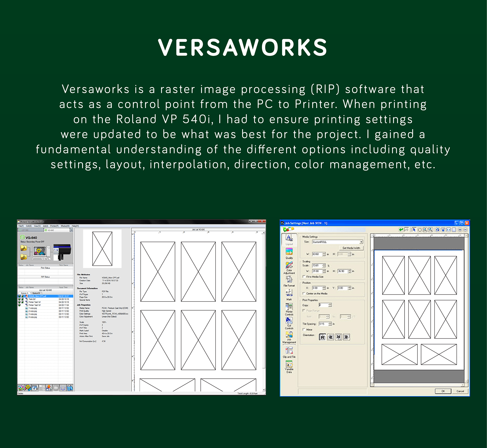This screenshot has height=448, width=487.
Task: Increase the Scale percentage stepper
Action: pyautogui.click(x=324, y=264)
